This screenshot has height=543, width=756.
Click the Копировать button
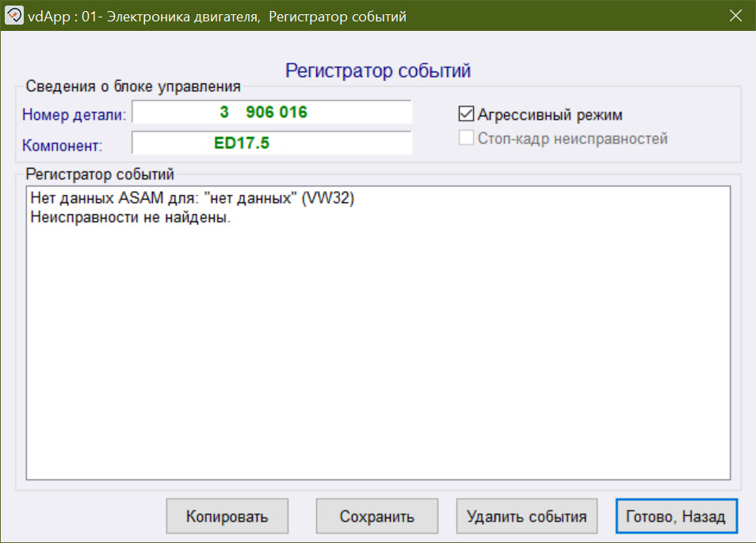point(227,516)
